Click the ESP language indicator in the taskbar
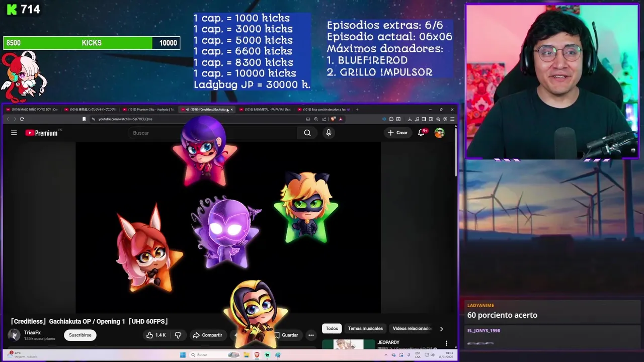 click(418, 354)
